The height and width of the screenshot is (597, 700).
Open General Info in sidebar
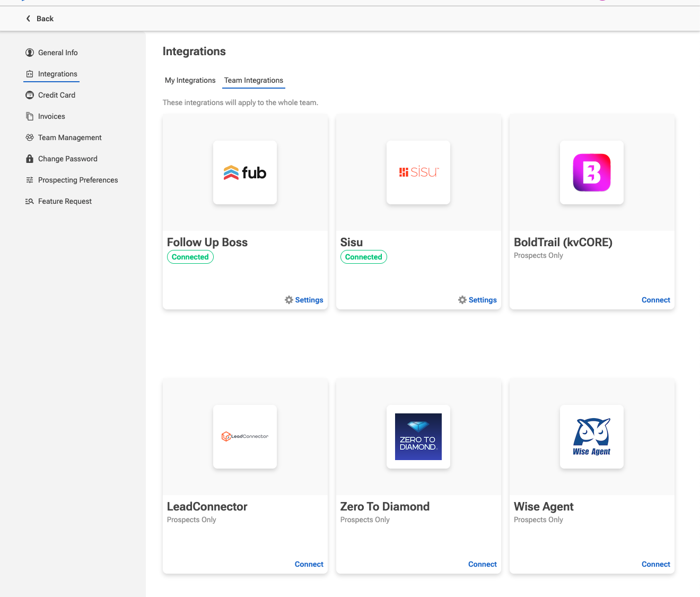[58, 53]
